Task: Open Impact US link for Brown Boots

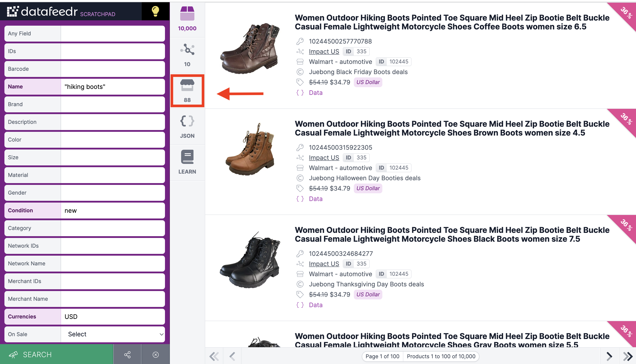Action: click(324, 158)
